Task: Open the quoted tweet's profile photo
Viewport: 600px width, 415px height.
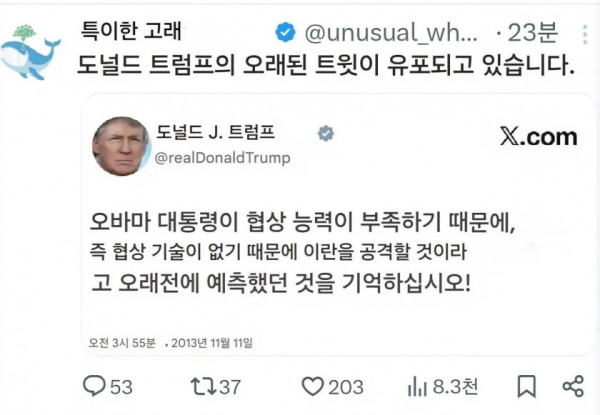Action: pos(121,146)
